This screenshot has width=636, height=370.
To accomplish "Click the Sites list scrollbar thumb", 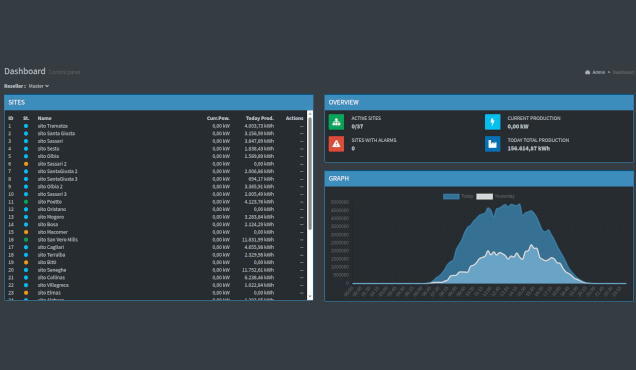I will point(310,174).
